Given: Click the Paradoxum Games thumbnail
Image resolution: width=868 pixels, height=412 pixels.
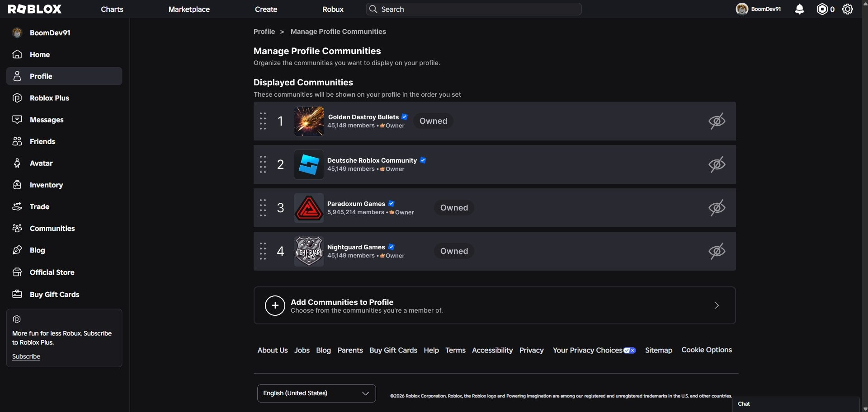Looking at the screenshot, I should (309, 208).
